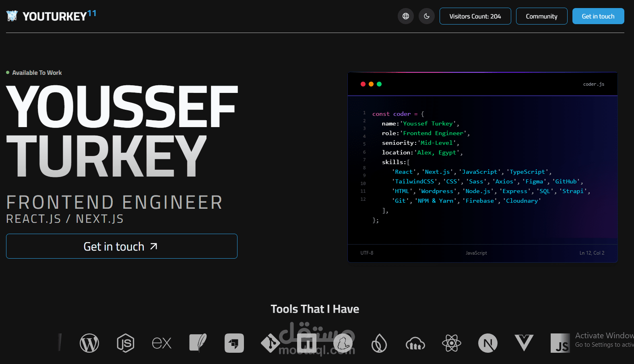Click the large Get in touch arrow button

pos(122,246)
